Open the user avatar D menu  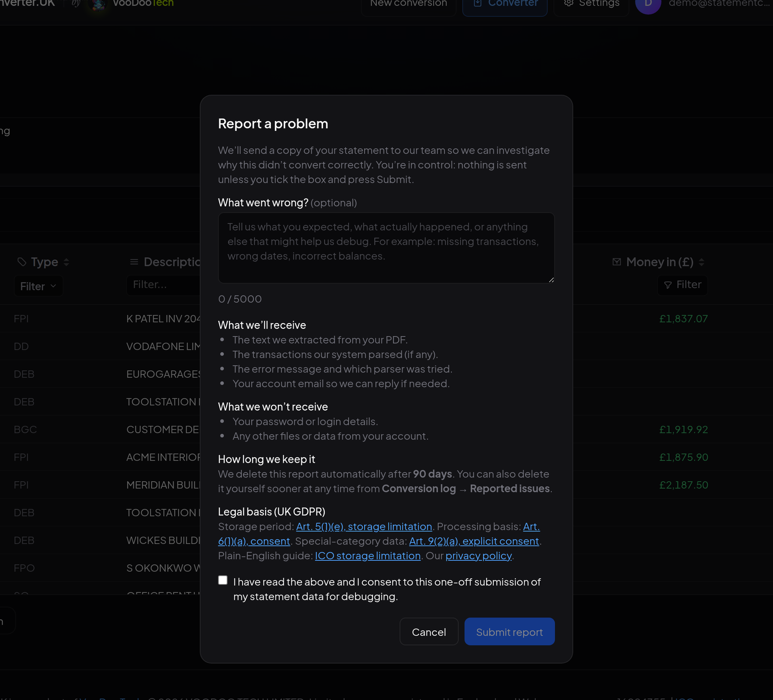(648, 4)
